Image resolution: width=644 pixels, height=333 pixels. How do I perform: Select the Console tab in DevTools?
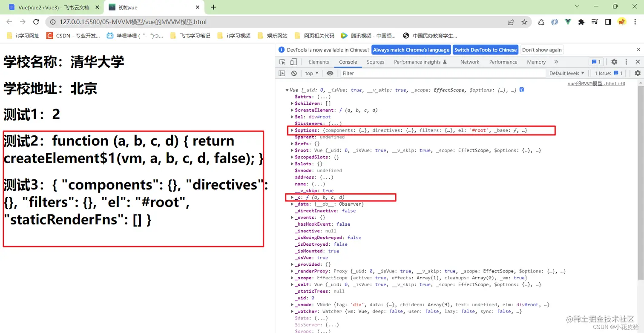[x=348, y=62]
